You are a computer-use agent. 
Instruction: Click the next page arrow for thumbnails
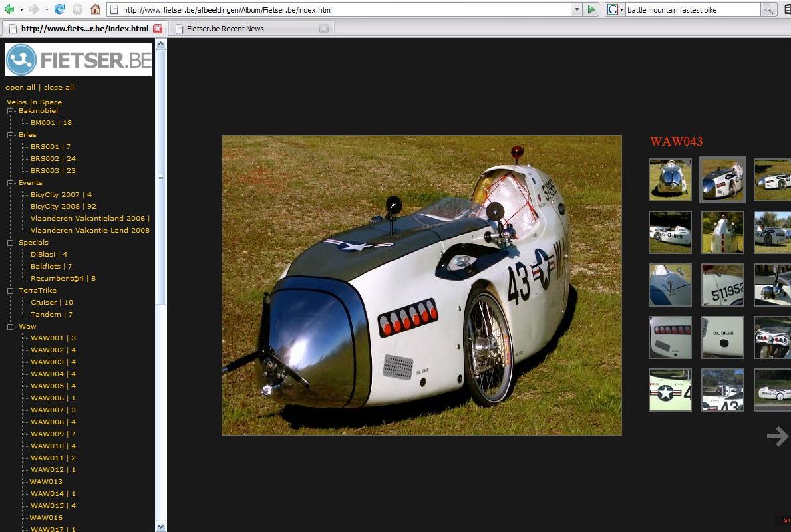point(778,436)
